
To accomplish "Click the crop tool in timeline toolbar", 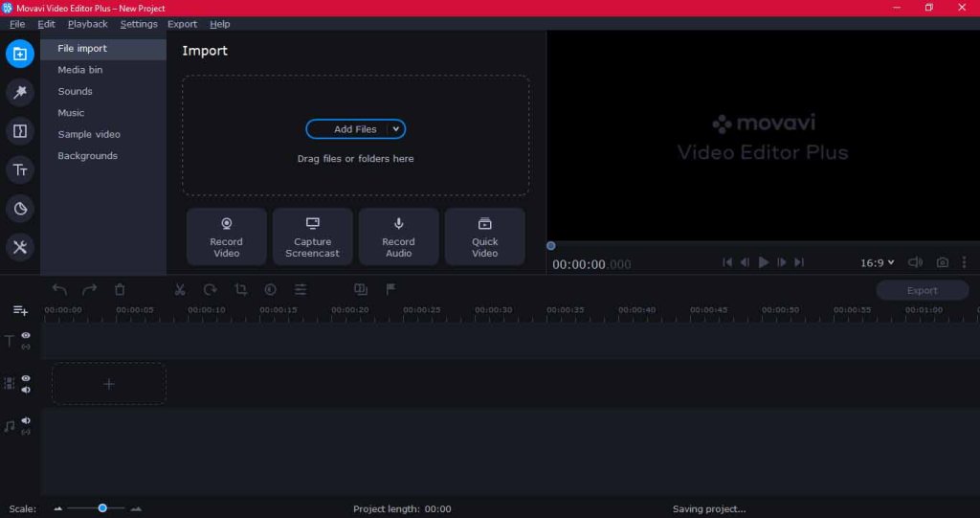I will (x=240, y=289).
